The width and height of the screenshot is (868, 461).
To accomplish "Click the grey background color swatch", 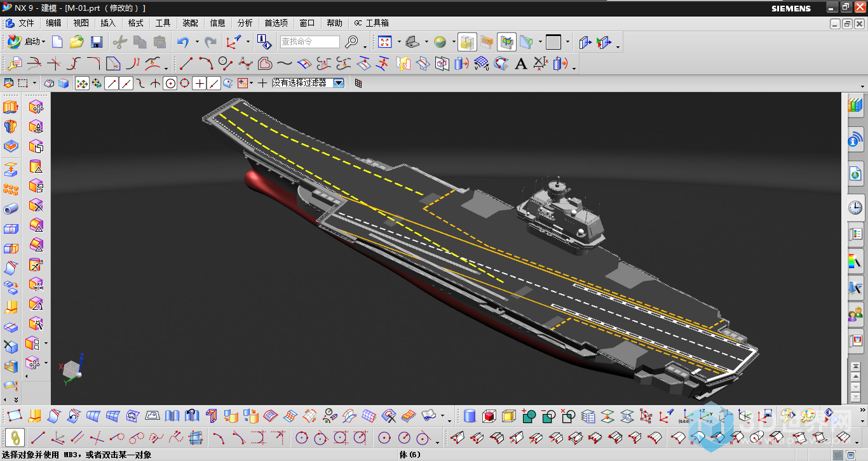I will (553, 42).
